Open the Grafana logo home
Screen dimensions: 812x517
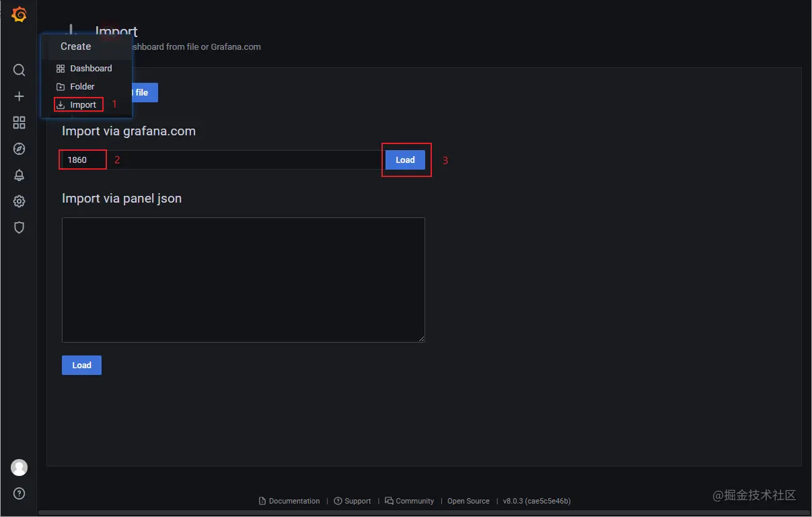tap(19, 14)
